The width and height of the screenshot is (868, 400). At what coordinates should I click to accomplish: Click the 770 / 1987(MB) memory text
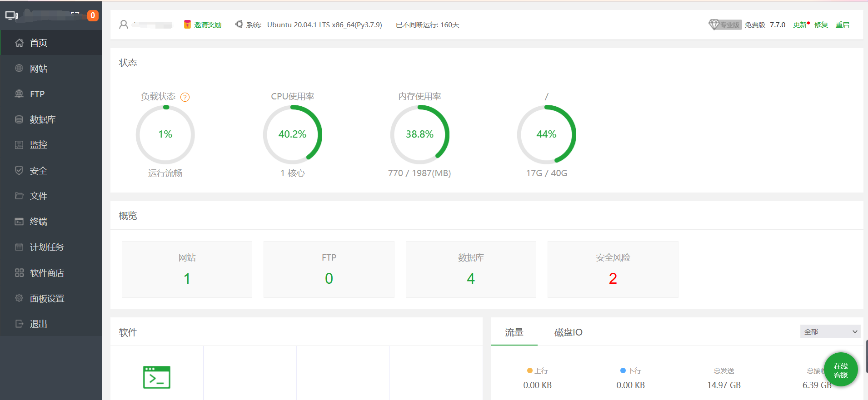click(x=419, y=173)
